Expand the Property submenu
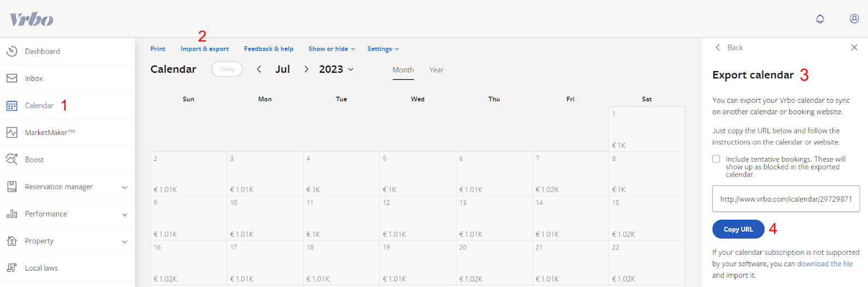The image size is (868, 287). [x=125, y=241]
